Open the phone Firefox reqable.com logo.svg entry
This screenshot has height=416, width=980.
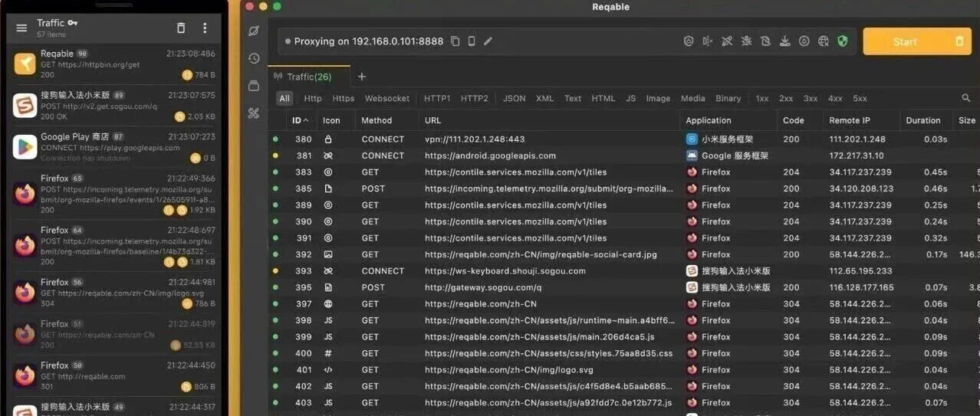point(115,292)
